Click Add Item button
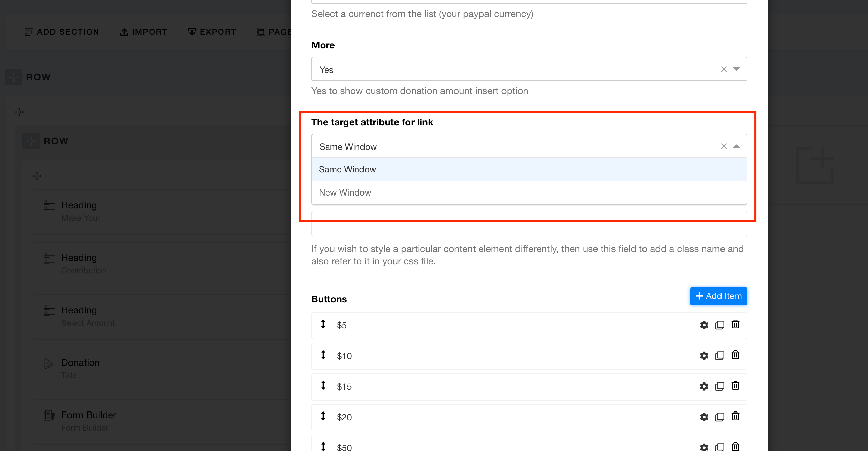868x451 pixels. (x=718, y=296)
